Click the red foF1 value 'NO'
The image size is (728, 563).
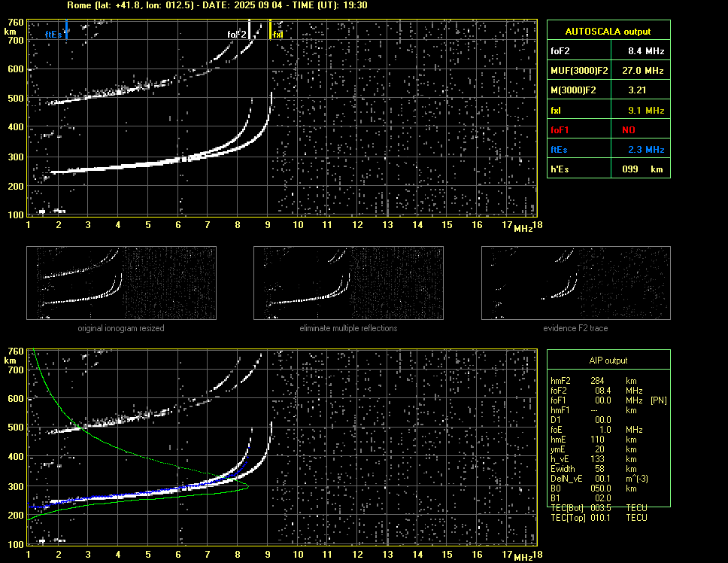tap(629, 130)
